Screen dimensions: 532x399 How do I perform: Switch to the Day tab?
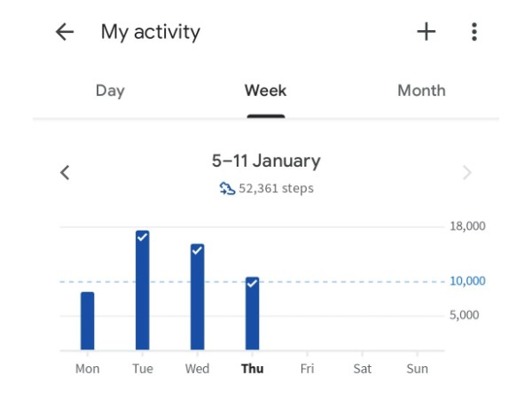click(x=110, y=90)
